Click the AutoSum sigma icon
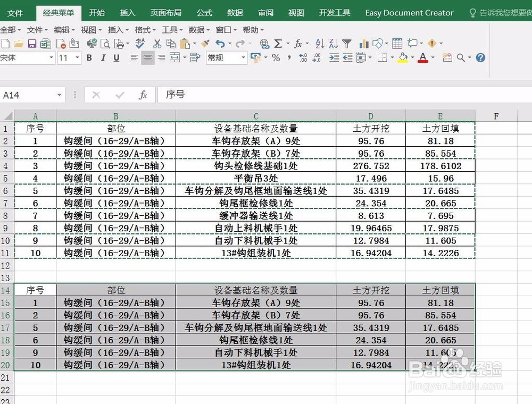The image size is (532, 404). click(x=278, y=44)
